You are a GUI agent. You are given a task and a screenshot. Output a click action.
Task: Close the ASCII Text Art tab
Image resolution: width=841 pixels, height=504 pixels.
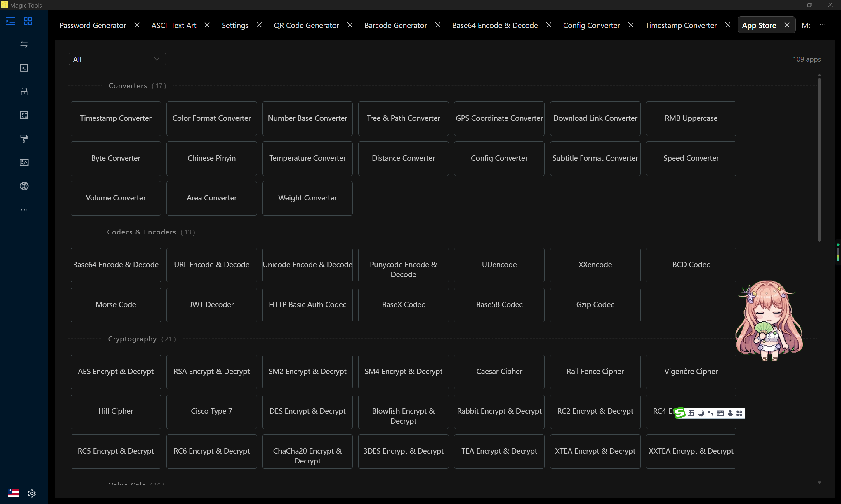pyautogui.click(x=207, y=25)
